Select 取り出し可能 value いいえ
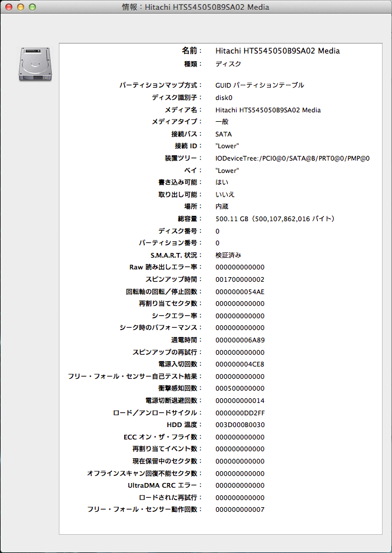The image size is (392, 553). click(225, 194)
